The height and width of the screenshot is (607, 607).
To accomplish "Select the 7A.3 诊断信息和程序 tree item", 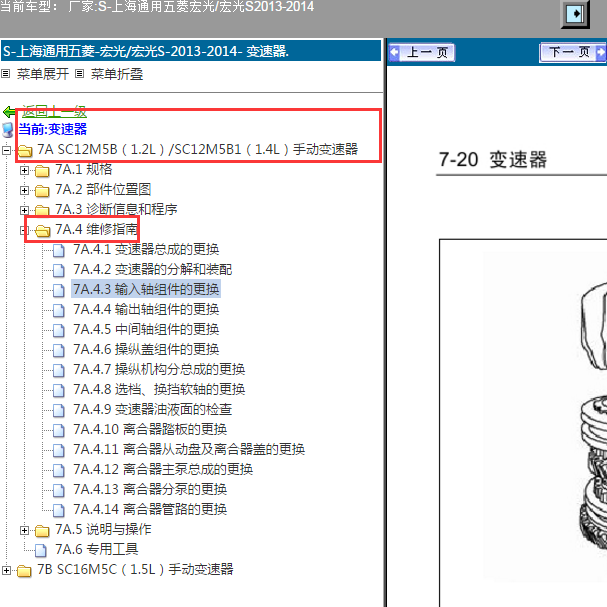I will (x=116, y=209).
